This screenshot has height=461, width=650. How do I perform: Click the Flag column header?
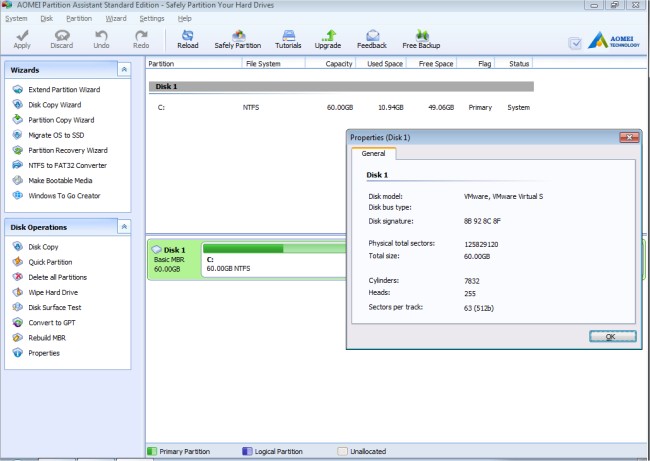coord(476,63)
